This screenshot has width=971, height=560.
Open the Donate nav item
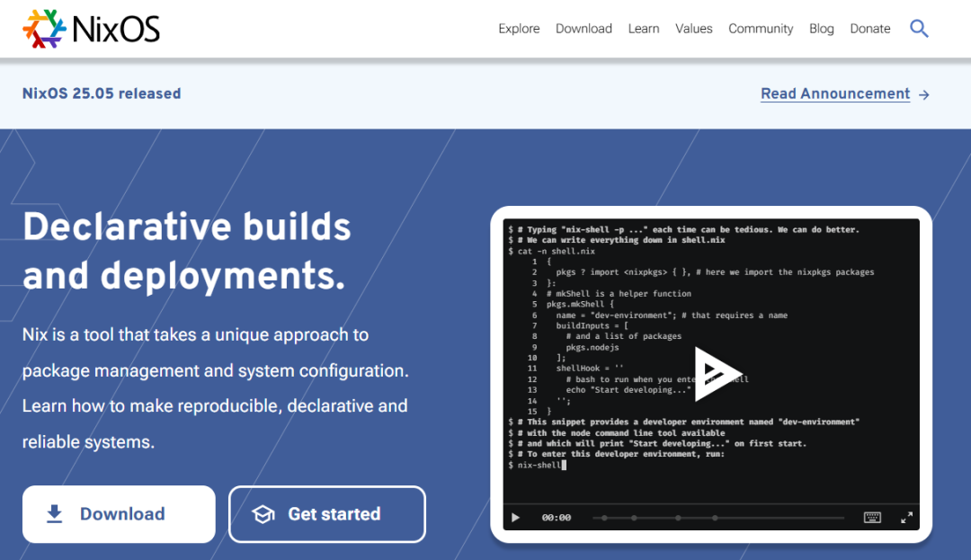[870, 29]
